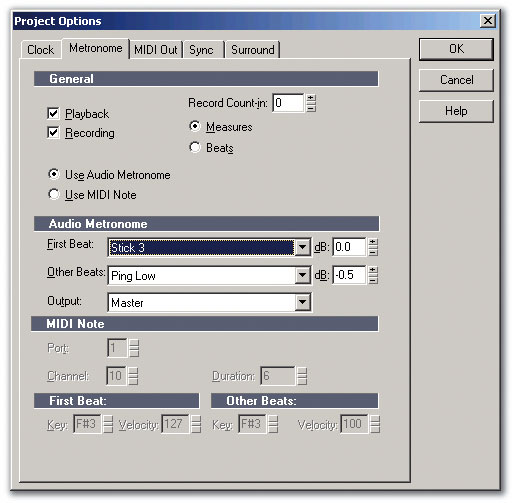
Task: Click the Record Count-in value field
Action: (x=288, y=103)
